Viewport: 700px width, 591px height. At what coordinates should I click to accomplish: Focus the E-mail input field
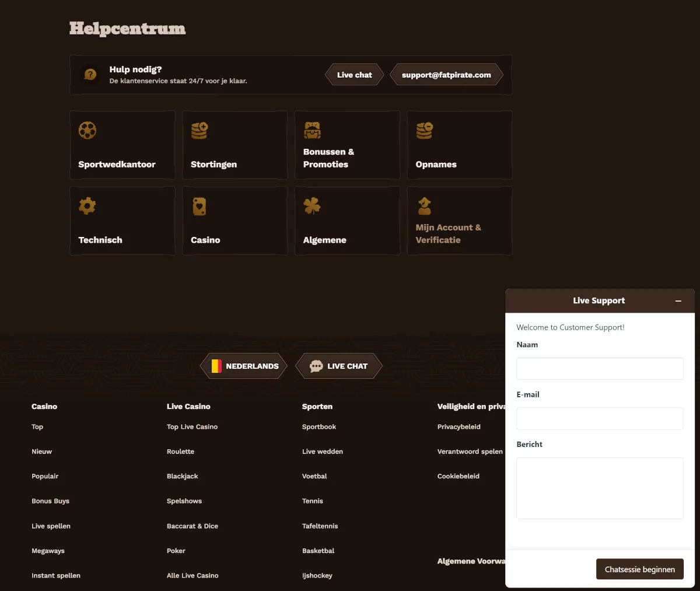tap(600, 419)
